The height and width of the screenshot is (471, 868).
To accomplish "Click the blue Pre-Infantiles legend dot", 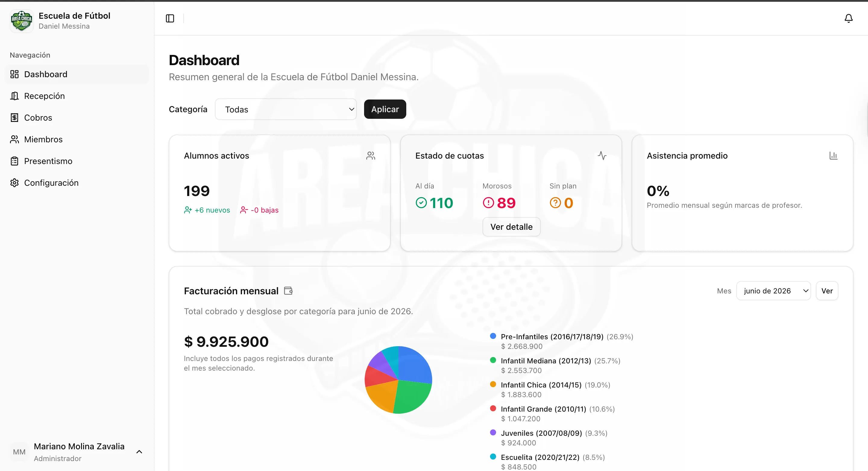I will coord(493,336).
